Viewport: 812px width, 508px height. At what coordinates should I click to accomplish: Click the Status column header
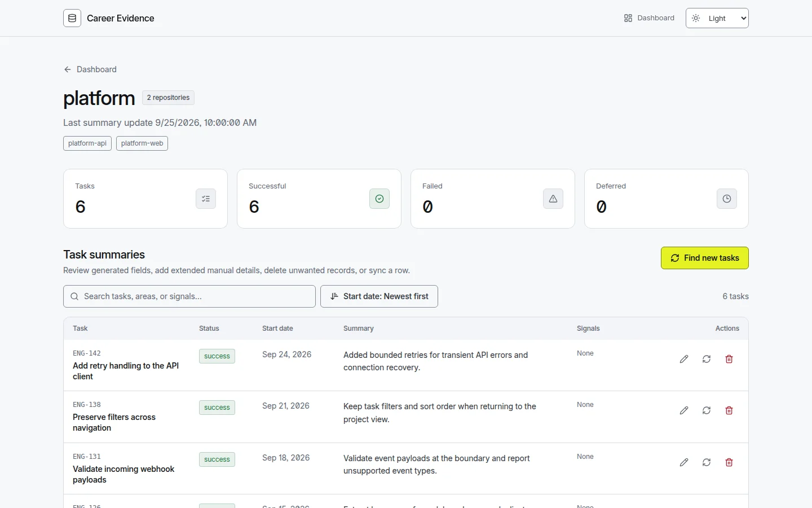[x=209, y=329]
